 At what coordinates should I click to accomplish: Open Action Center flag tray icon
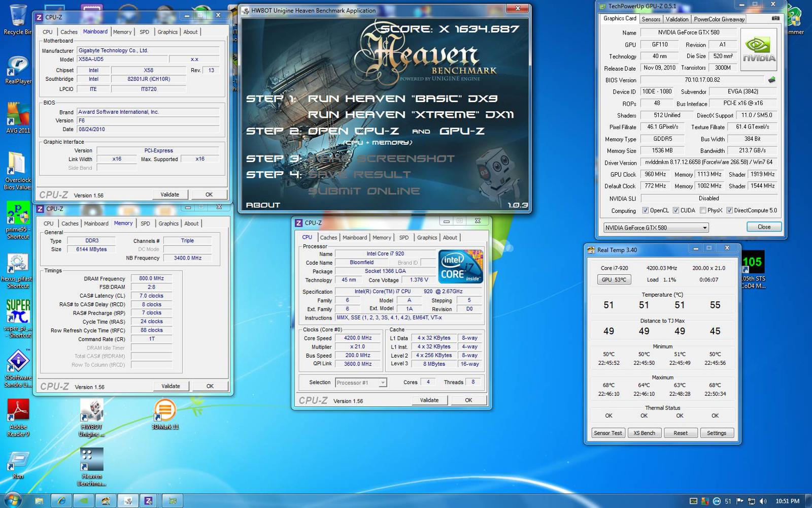coord(739,501)
